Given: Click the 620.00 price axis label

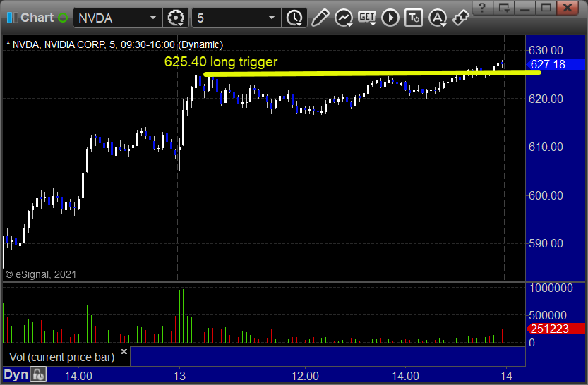Looking at the screenshot, I should point(546,99).
